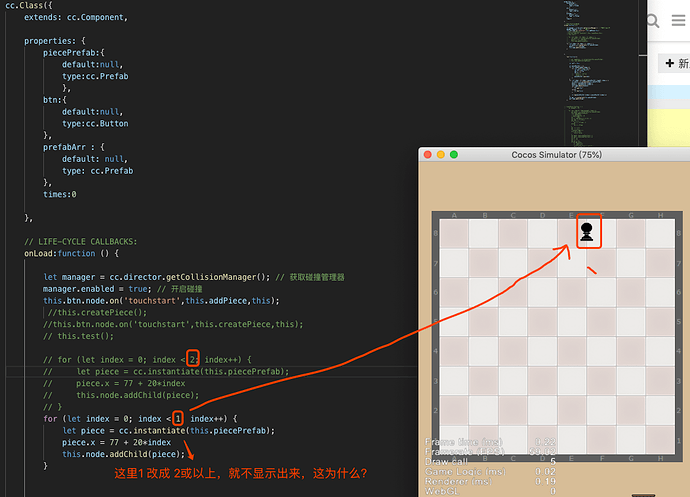Click the 'onLoad:function () {' line
The height and width of the screenshot is (497, 690).
pos(71,254)
